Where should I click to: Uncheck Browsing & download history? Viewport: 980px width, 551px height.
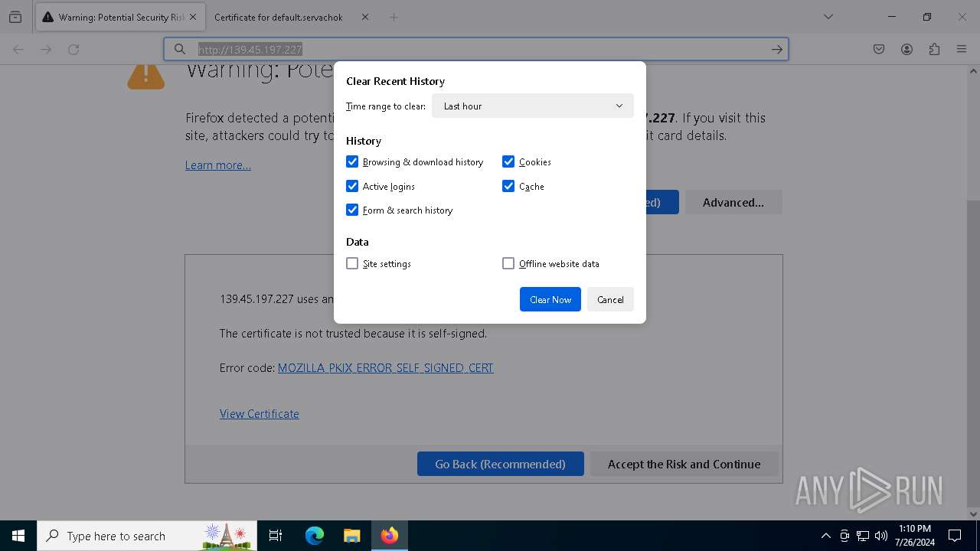[352, 161]
